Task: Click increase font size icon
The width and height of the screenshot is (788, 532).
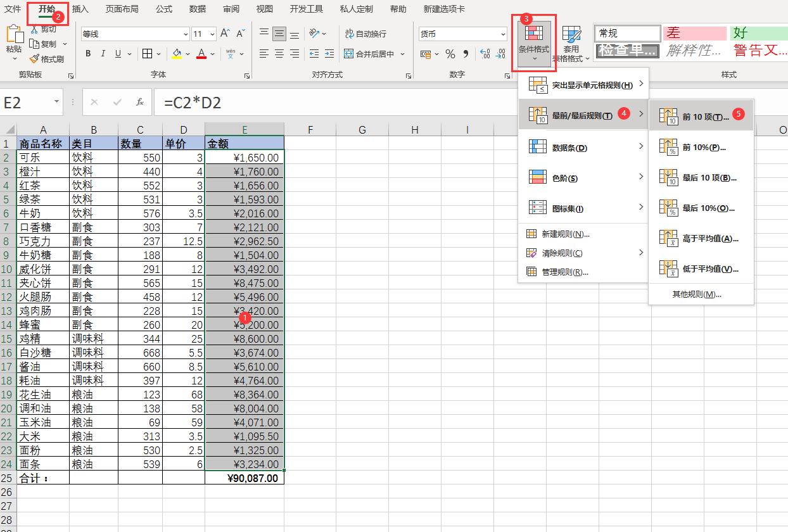Action: 226,34
